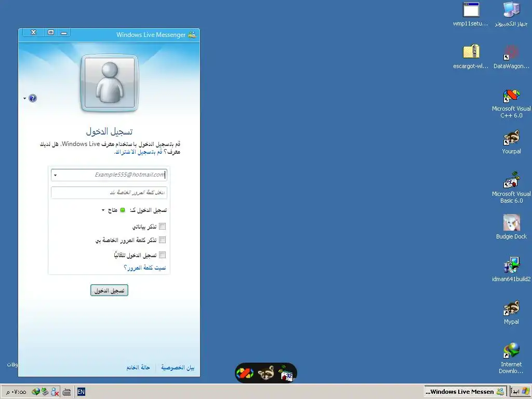Select the Budgie Dock desktop icon
Image resolution: width=532 pixels, height=399 pixels.
point(511,227)
